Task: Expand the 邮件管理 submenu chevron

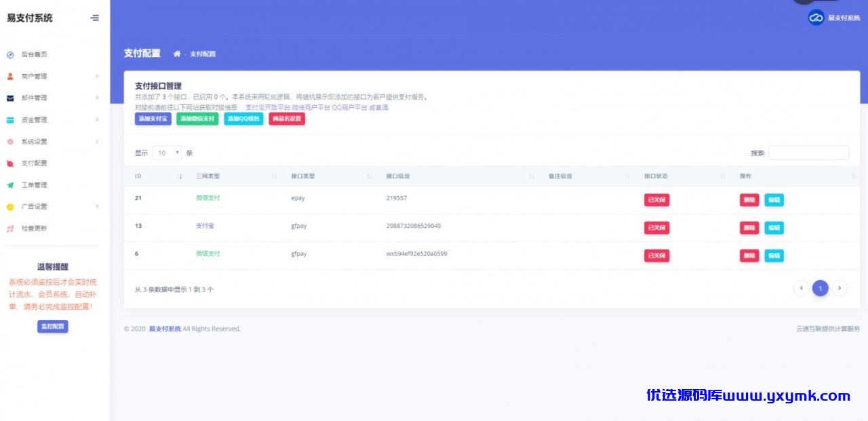Action: pyautogui.click(x=97, y=98)
